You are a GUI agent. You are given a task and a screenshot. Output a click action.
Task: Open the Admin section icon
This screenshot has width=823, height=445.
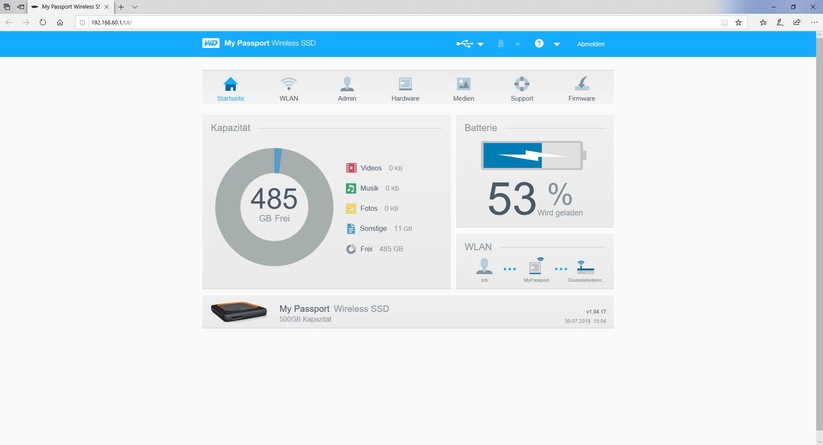point(347,88)
